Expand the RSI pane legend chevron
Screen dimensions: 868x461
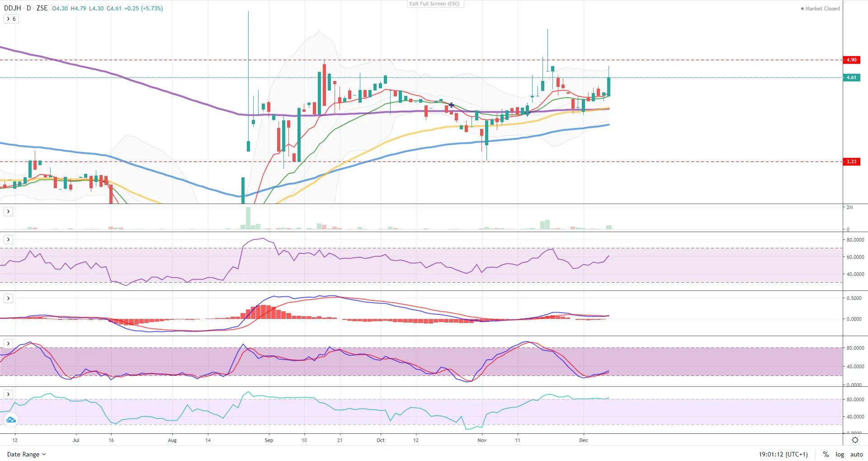pyautogui.click(x=8, y=240)
